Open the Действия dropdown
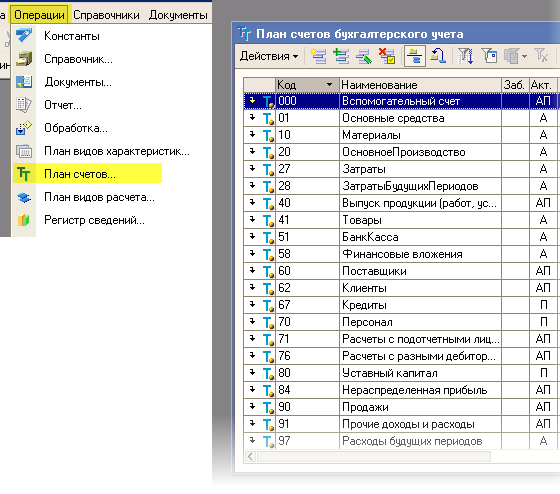This screenshot has height=494, width=560. click(x=269, y=56)
